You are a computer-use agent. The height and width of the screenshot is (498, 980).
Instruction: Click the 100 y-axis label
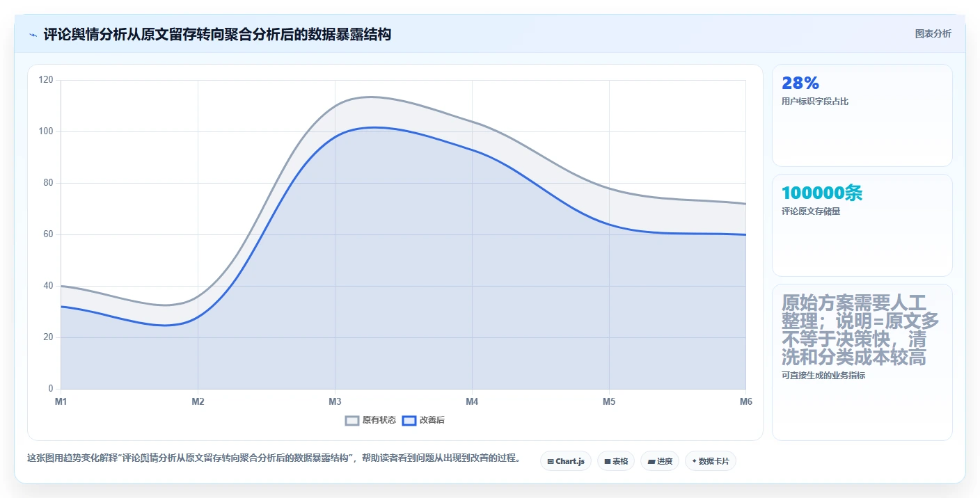pyautogui.click(x=46, y=131)
